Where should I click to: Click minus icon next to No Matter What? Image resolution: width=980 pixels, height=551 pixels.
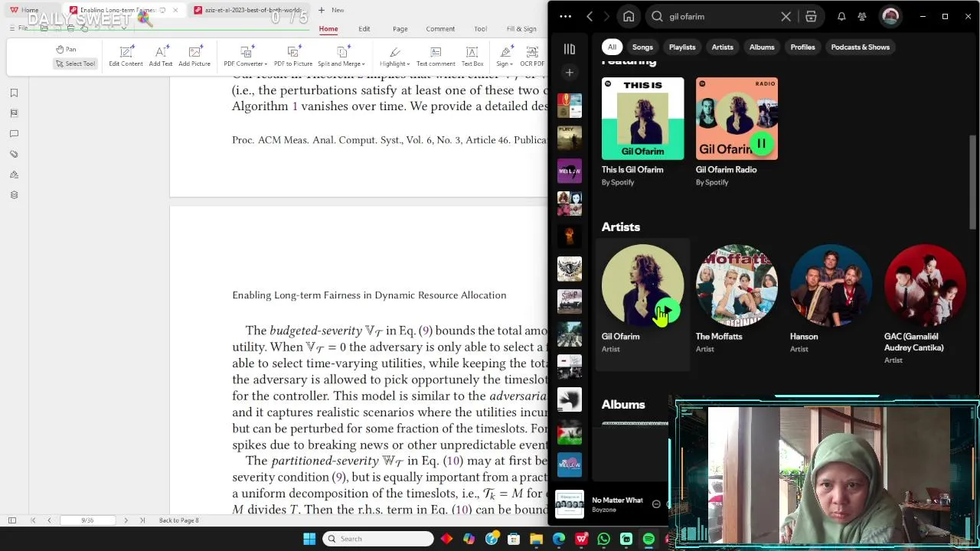[x=656, y=504]
